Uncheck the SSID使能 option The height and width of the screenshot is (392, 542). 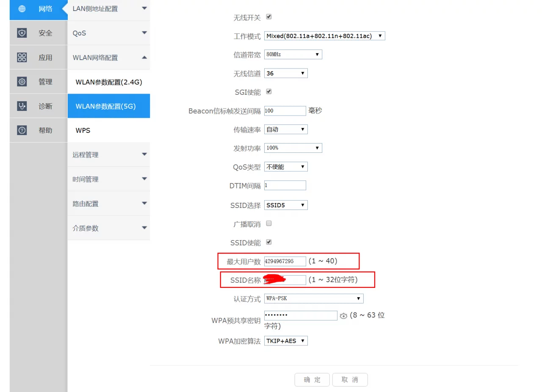point(268,242)
